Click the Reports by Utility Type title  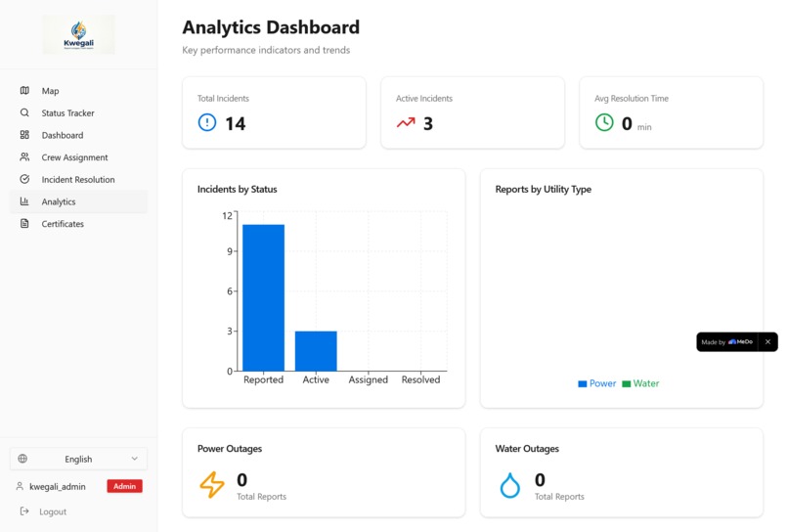(544, 189)
